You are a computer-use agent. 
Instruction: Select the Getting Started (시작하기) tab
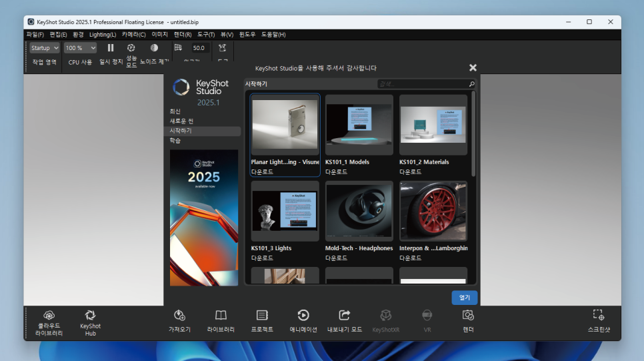(203, 131)
